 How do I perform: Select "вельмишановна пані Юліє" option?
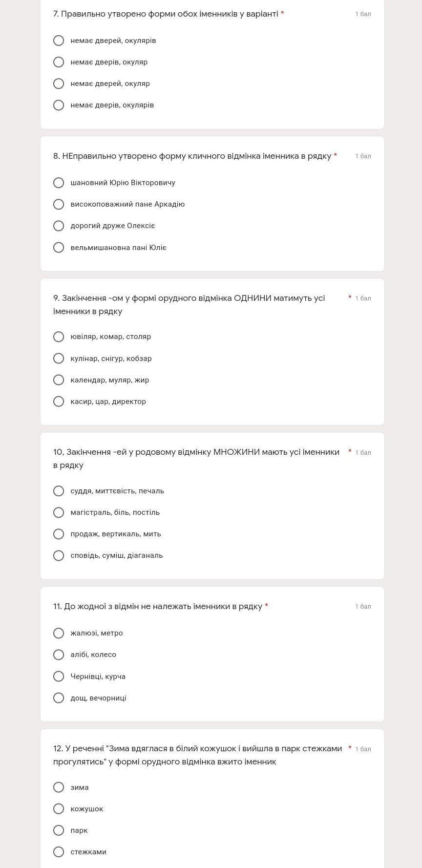59,248
